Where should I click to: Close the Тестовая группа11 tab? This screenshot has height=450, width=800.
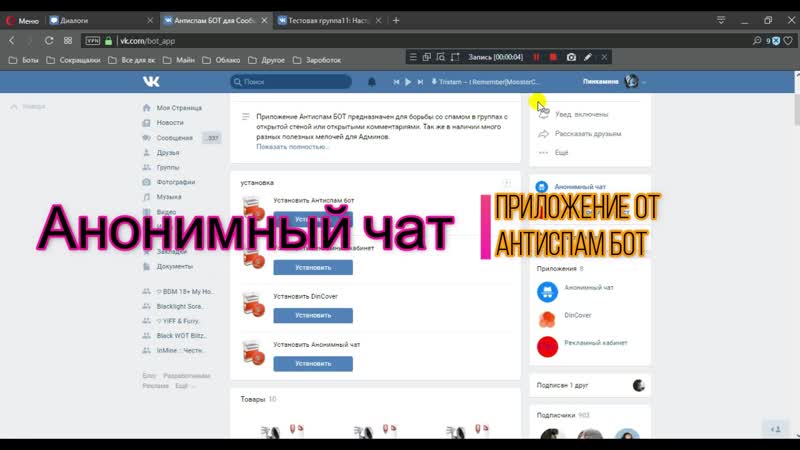pos(378,21)
